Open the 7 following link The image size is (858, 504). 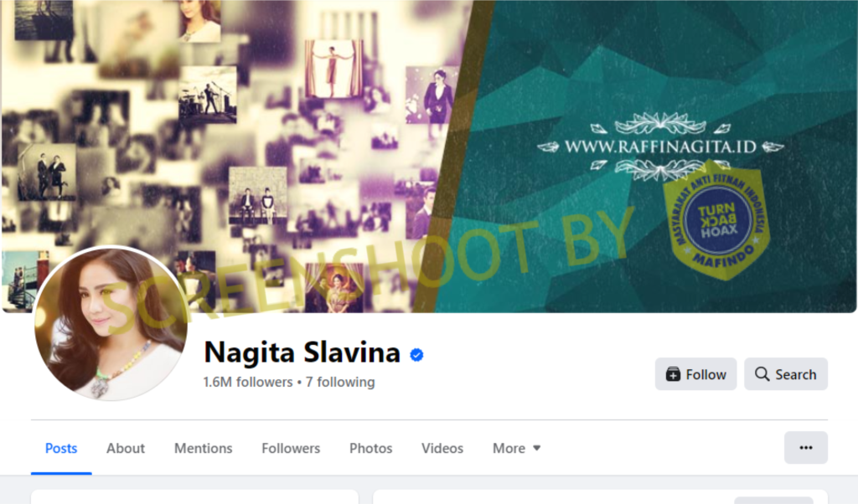click(x=340, y=382)
